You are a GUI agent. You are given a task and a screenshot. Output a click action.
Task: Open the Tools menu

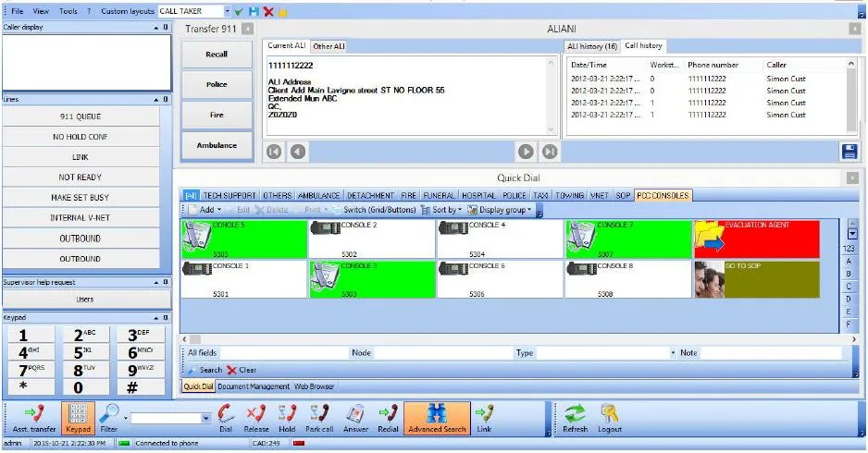pos(68,11)
